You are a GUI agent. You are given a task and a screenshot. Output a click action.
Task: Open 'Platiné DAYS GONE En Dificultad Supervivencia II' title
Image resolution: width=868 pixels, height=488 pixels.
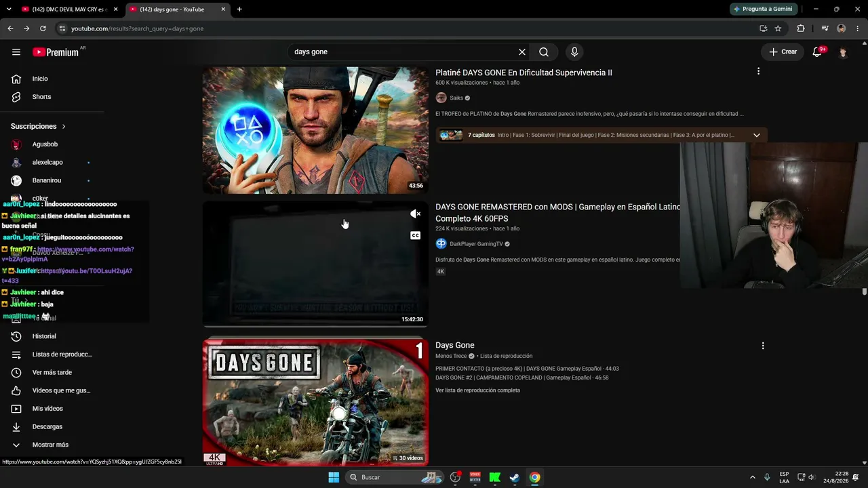(x=524, y=73)
